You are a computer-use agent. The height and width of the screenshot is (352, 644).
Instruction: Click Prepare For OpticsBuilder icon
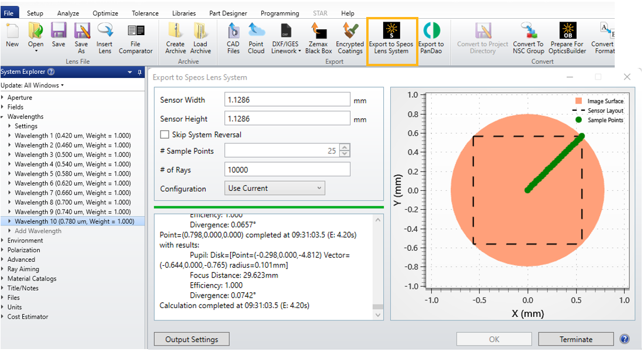[x=568, y=31]
